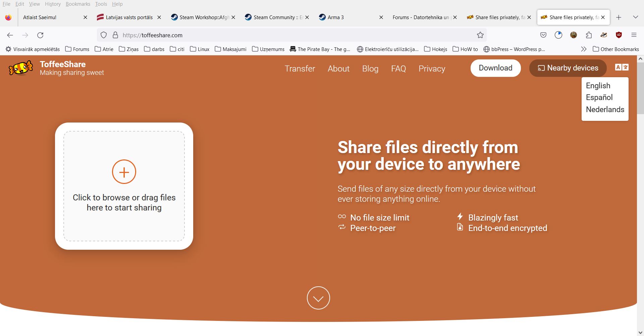The image size is (644, 336).
Task: Show more bookmarks with the chevron
Action: pyautogui.click(x=584, y=49)
